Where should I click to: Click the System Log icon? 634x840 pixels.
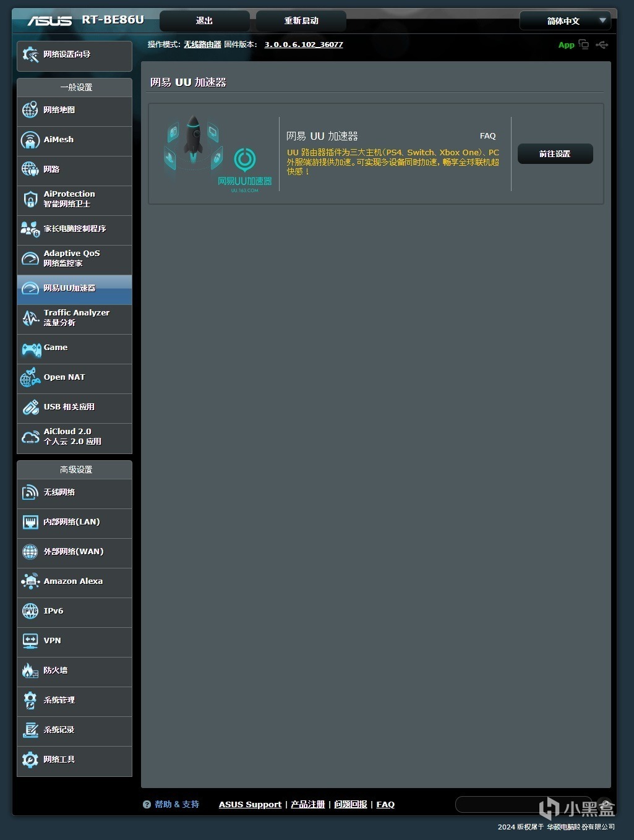tap(30, 730)
